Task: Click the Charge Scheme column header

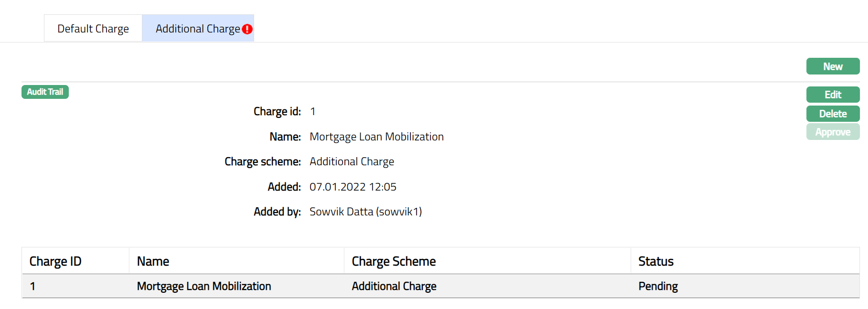Action: [x=394, y=261]
